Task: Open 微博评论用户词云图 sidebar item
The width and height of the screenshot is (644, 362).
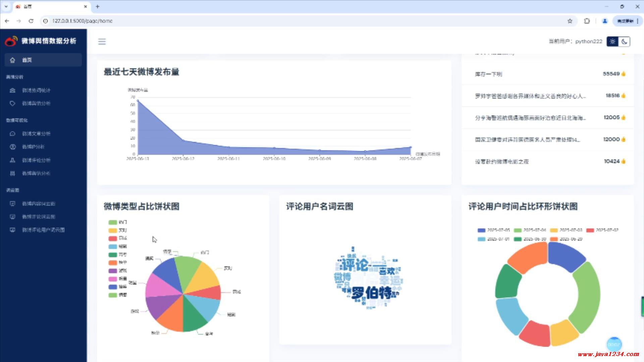Action: pos(43,230)
